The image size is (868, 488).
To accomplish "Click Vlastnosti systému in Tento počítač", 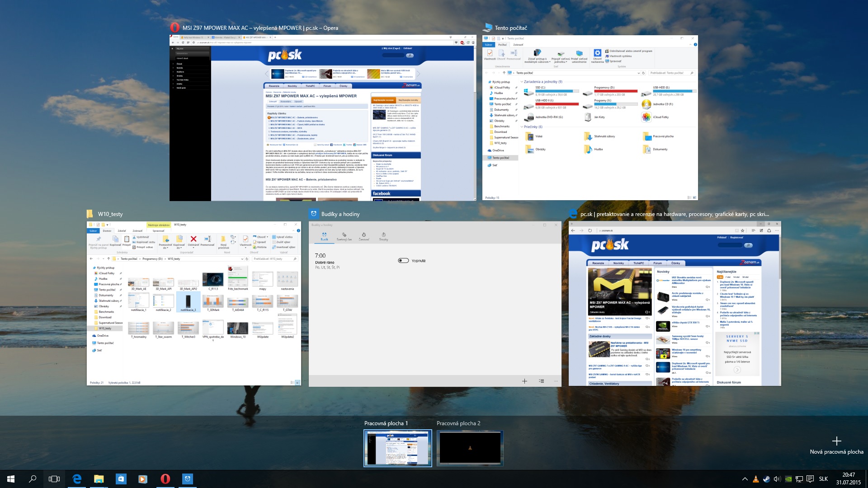I will point(618,56).
